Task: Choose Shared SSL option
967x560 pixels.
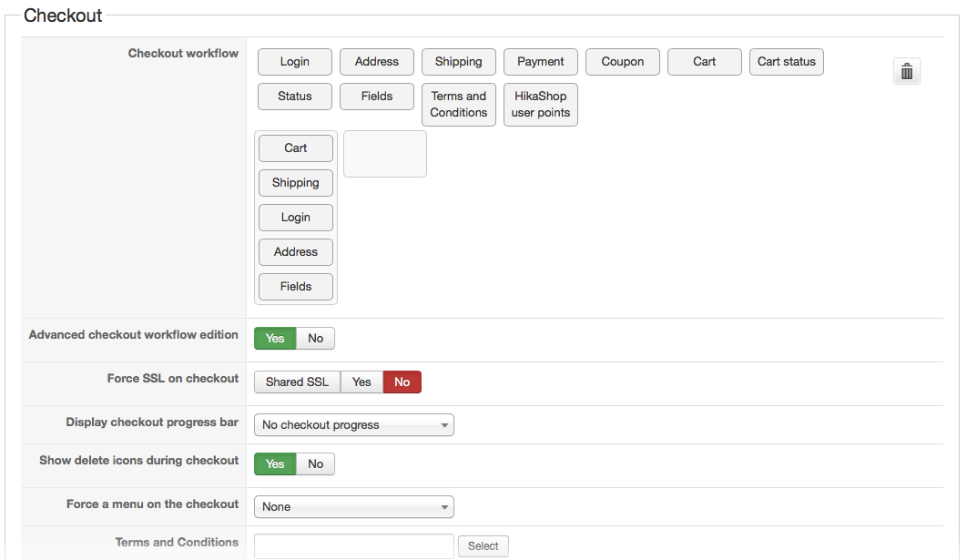Action: coord(297,382)
